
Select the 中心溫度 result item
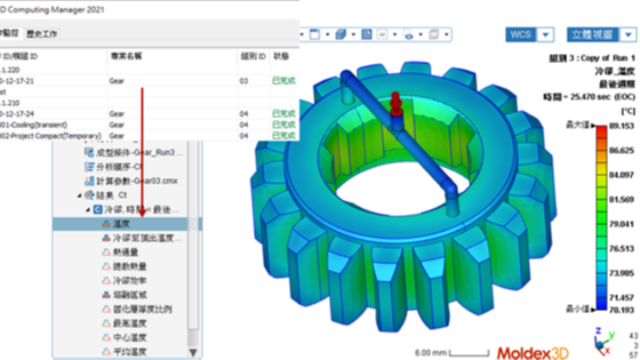(x=129, y=338)
